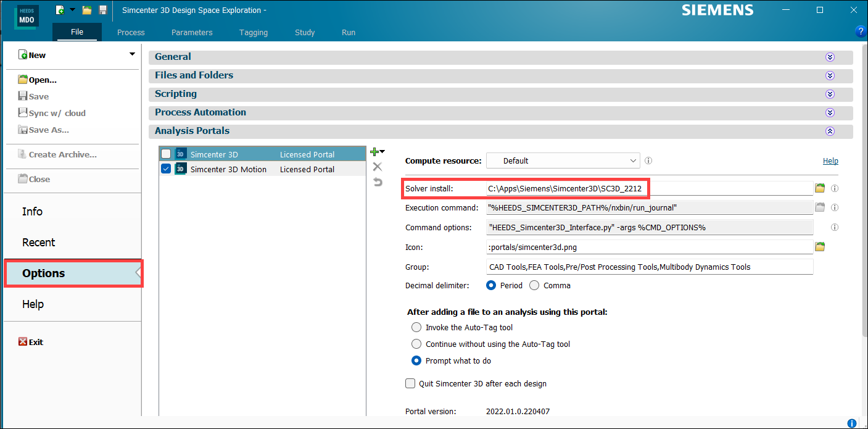868x429 pixels.
Task: Click the green plus add portal icon
Action: pos(374,152)
